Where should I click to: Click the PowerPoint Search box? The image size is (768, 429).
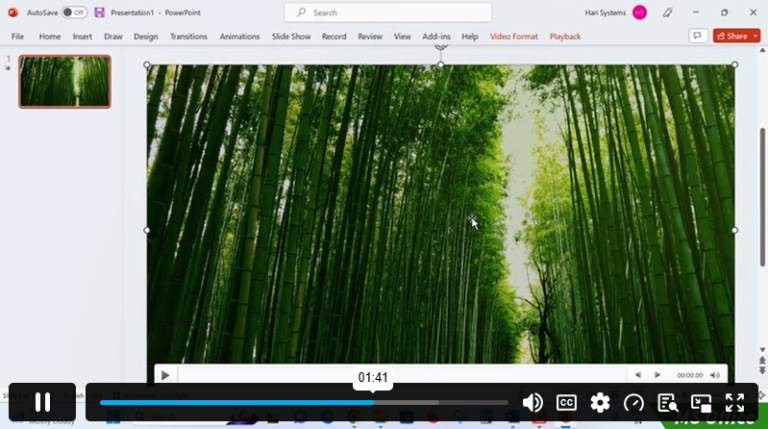coord(388,13)
